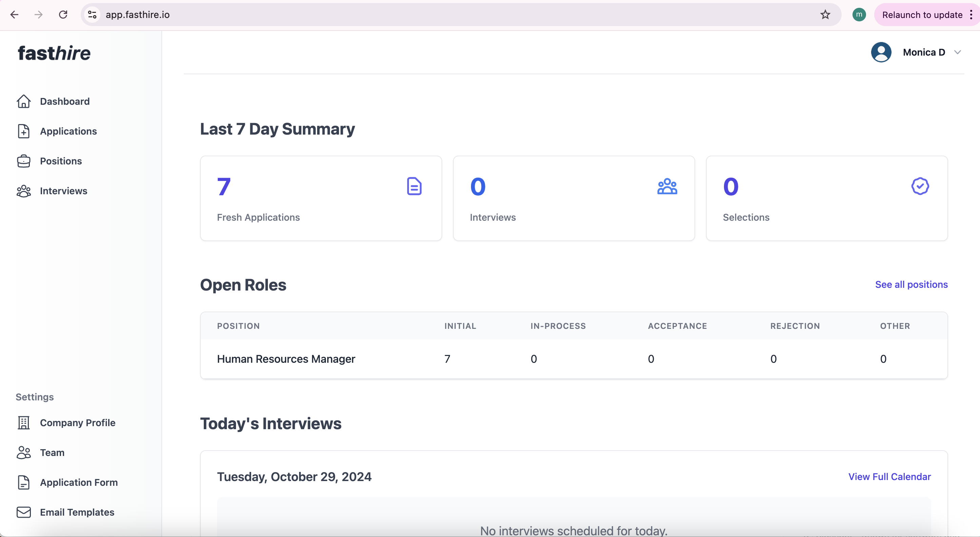Follow the See all positions link
Screen dimensions: 980x537
pyautogui.click(x=911, y=284)
